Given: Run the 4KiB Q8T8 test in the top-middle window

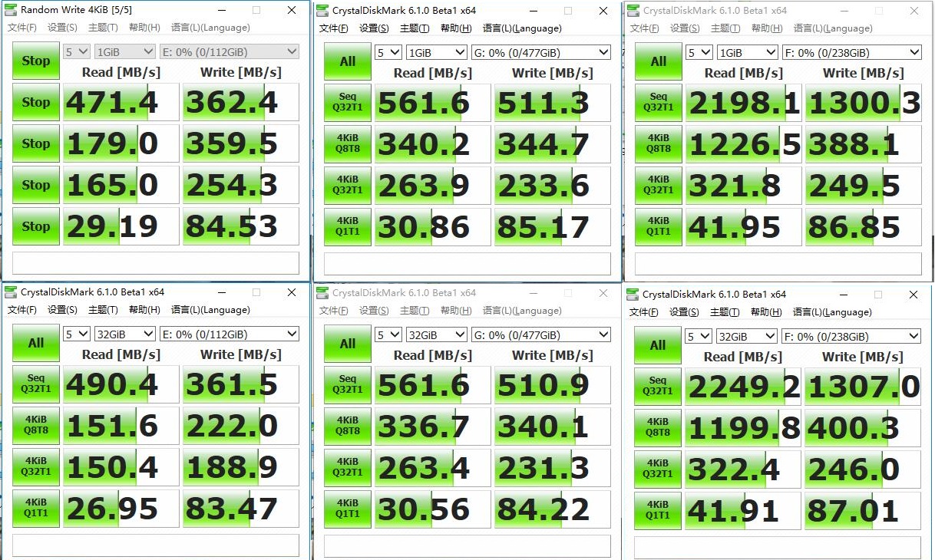Looking at the screenshot, I should (x=347, y=143).
